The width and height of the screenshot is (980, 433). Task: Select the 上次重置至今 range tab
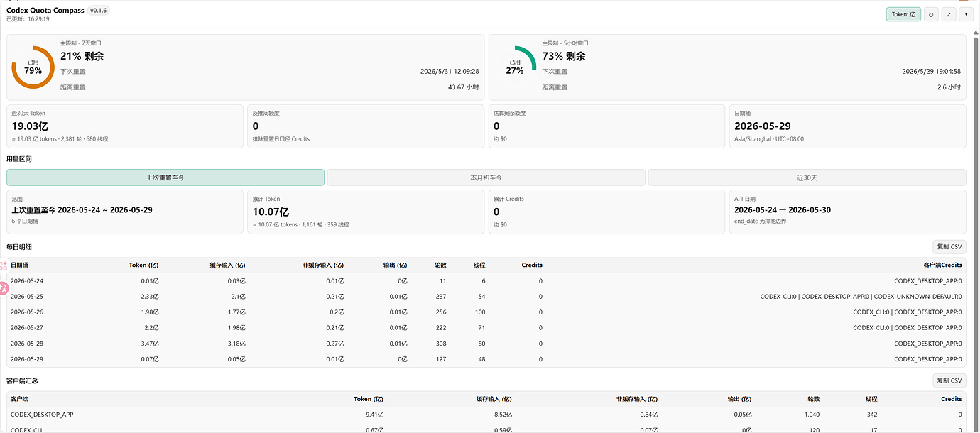pos(165,177)
